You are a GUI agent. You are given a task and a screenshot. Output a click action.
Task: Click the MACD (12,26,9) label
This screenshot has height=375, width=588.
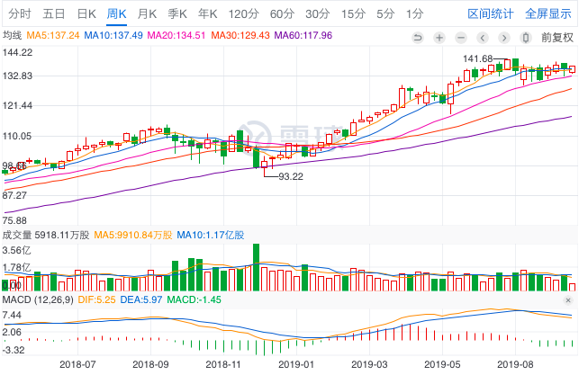pyautogui.click(x=38, y=300)
